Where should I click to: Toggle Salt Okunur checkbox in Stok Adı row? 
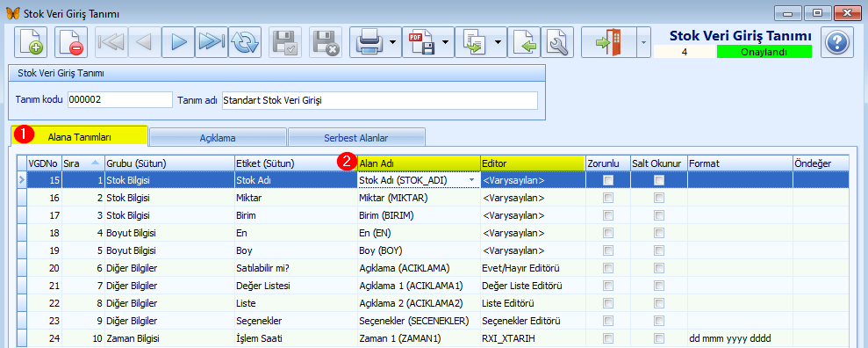[x=659, y=180]
